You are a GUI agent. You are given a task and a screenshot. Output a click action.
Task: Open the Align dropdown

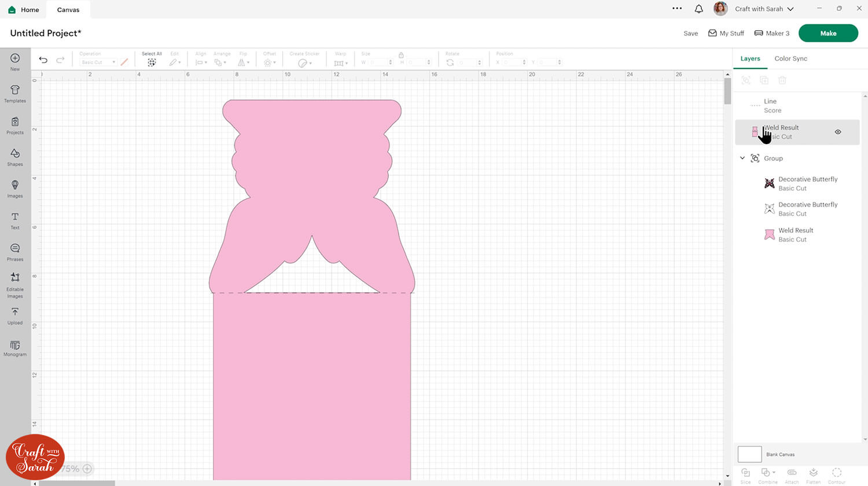(x=201, y=62)
